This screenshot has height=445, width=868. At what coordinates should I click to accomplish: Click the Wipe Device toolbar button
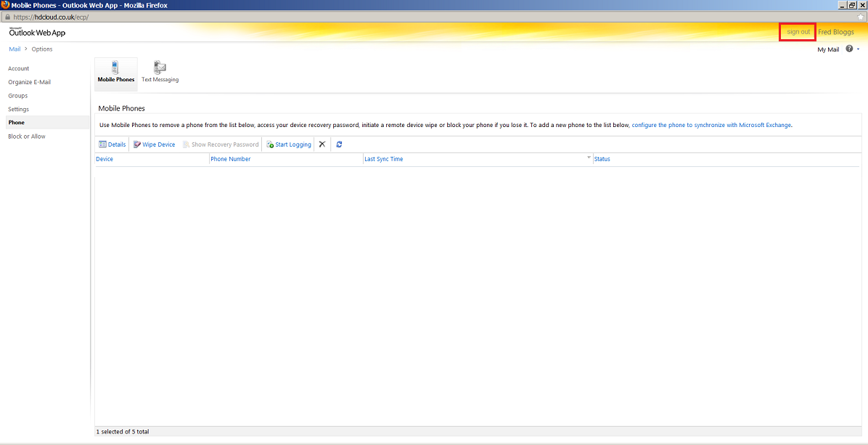point(155,144)
